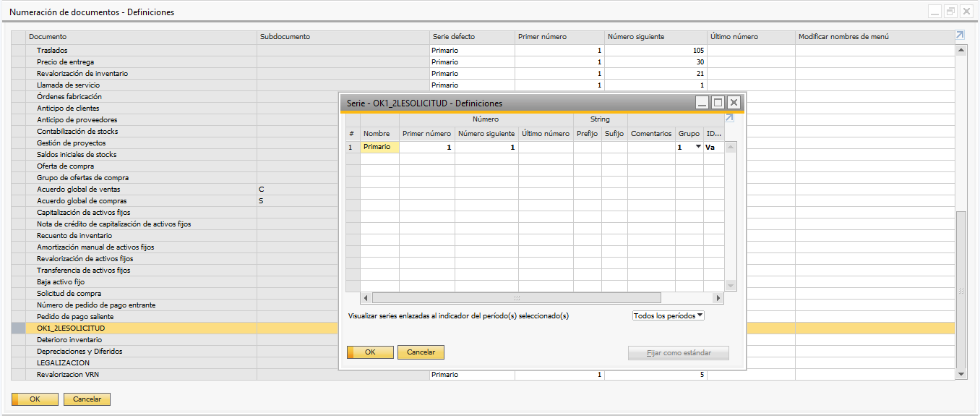Select the 'Solicitud de compra' document row
This screenshot has height=416, width=980.
pos(69,294)
